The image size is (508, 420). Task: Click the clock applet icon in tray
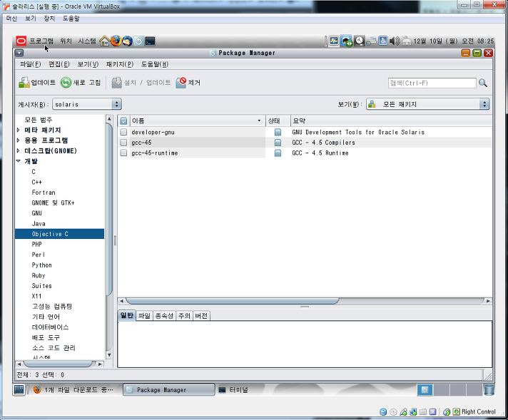pyautogui.click(x=360, y=41)
